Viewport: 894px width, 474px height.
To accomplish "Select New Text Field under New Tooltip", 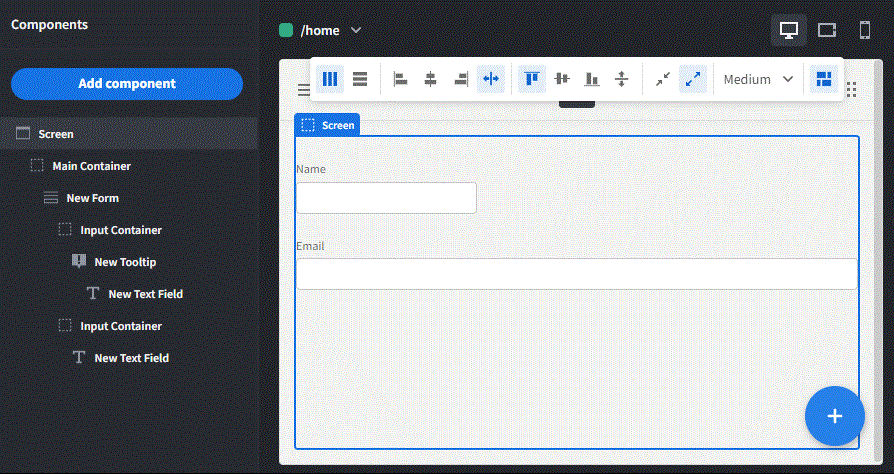I will click(129, 294).
